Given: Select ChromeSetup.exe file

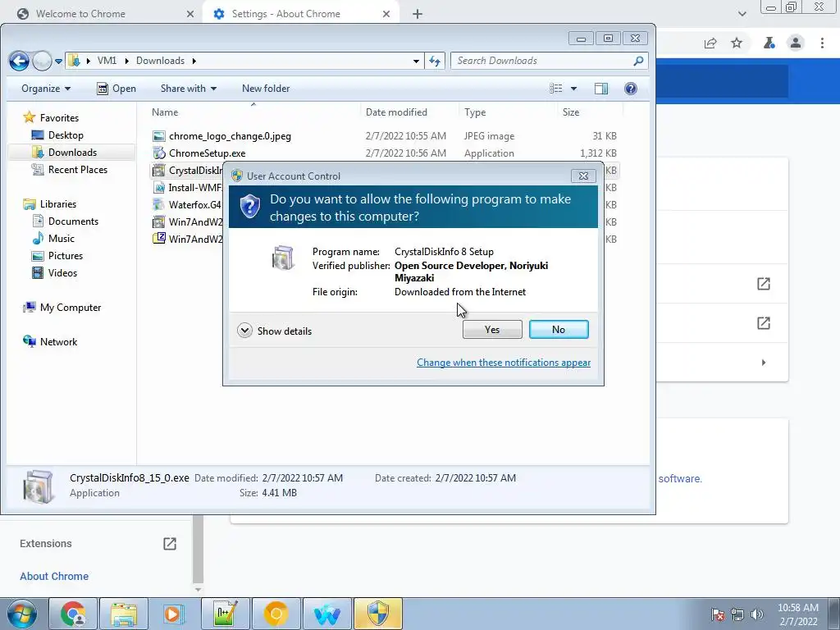Looking at the screenshot, I should pyautogui.click(x=207, y=153).
